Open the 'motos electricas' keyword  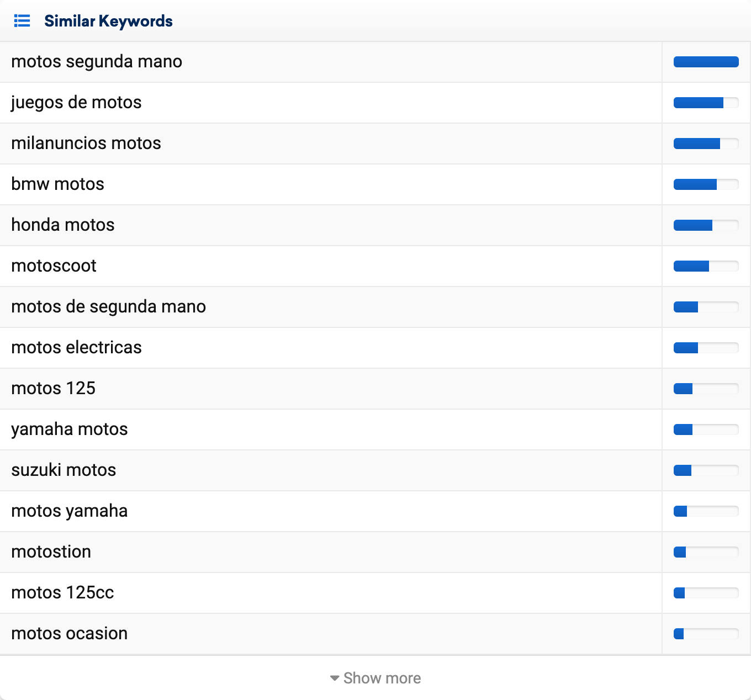pos(76,347)
